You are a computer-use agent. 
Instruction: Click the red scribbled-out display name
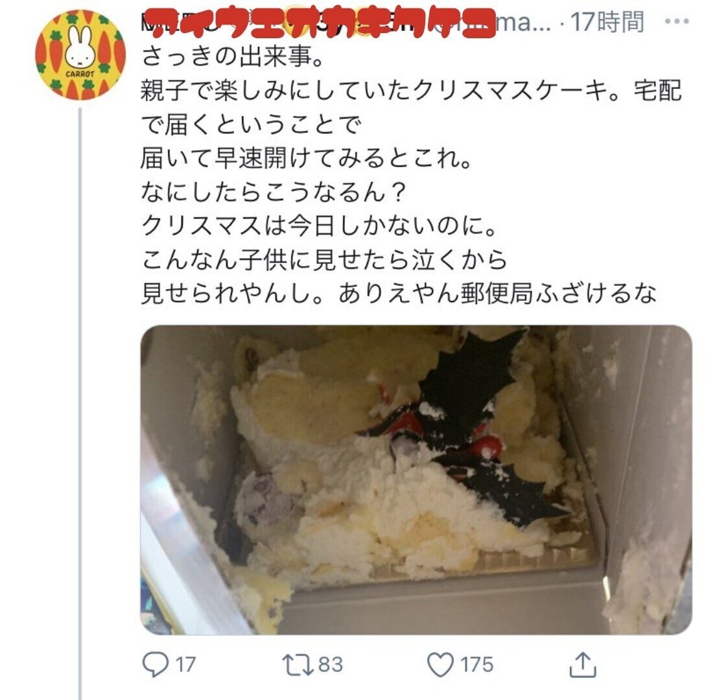[320, 23]
